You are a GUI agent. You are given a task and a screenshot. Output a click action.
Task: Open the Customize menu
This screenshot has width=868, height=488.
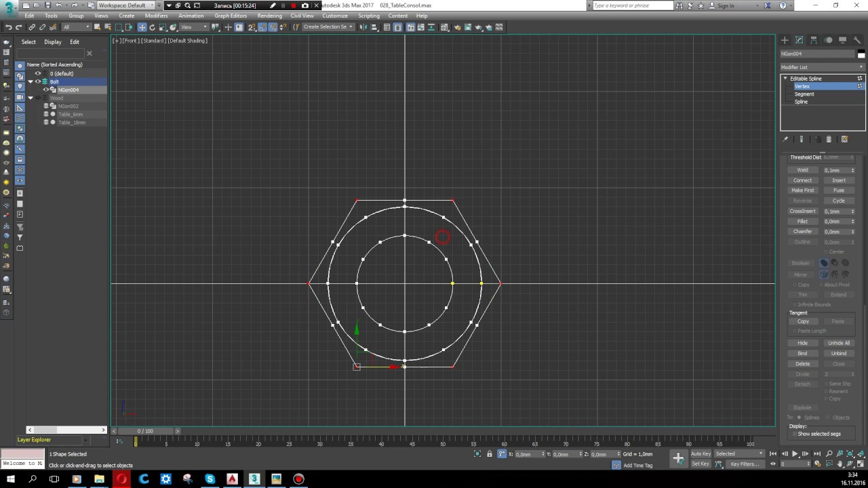[335, 16]
